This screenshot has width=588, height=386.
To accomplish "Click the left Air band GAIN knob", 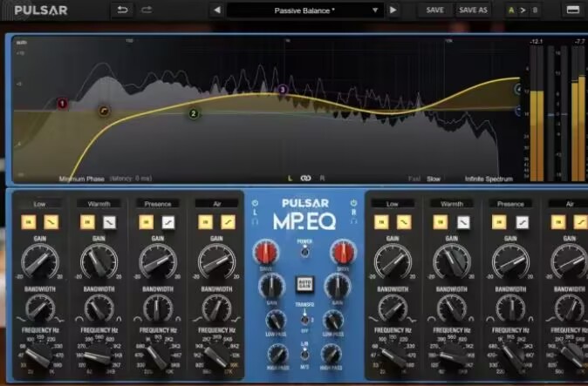I will pyautogui.click(x=216, y=261).
